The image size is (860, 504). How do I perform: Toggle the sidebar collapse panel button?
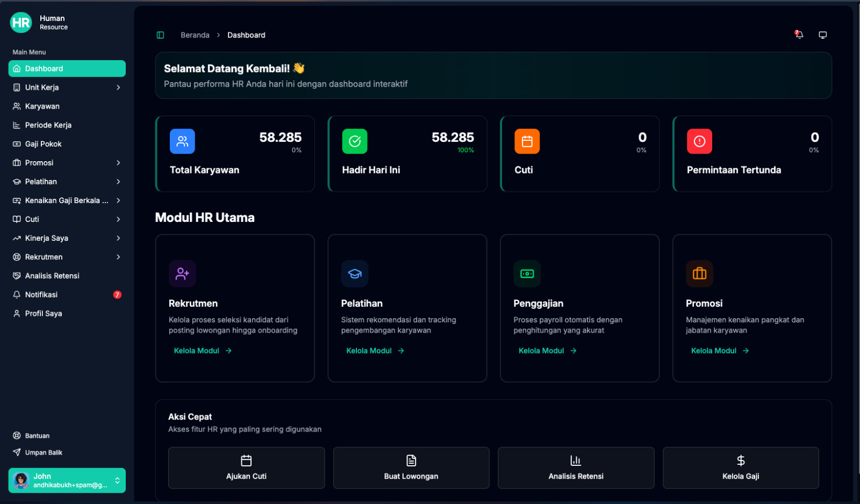(160, 35)
